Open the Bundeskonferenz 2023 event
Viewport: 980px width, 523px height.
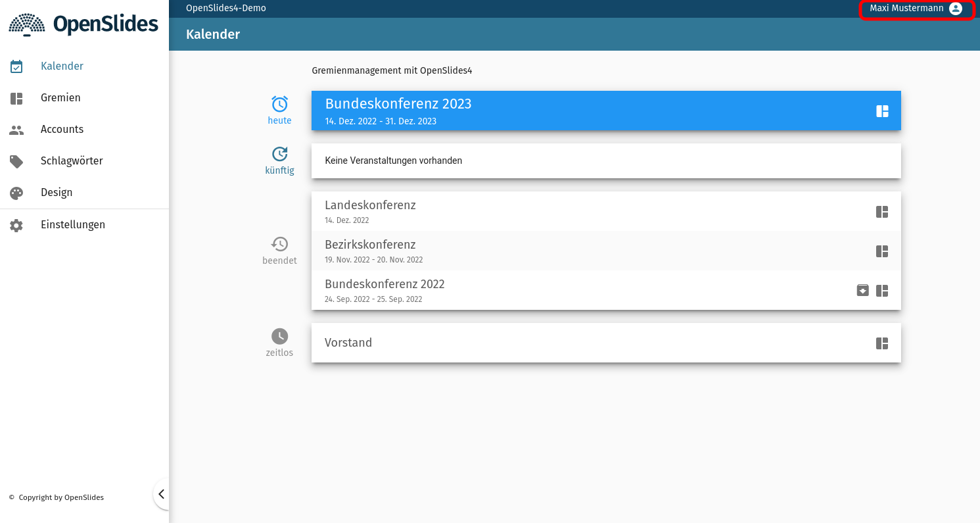click(x=606, y=111)
